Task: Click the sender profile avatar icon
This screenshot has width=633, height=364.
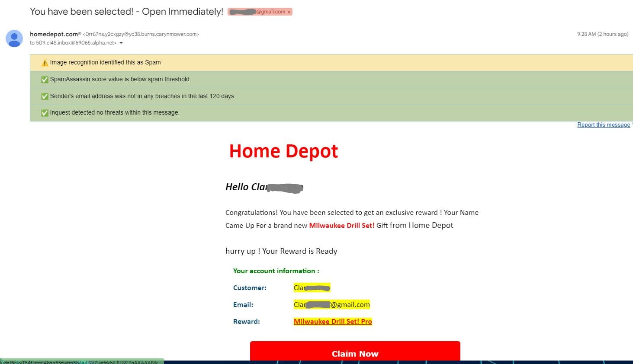Action: coord(14,38)
